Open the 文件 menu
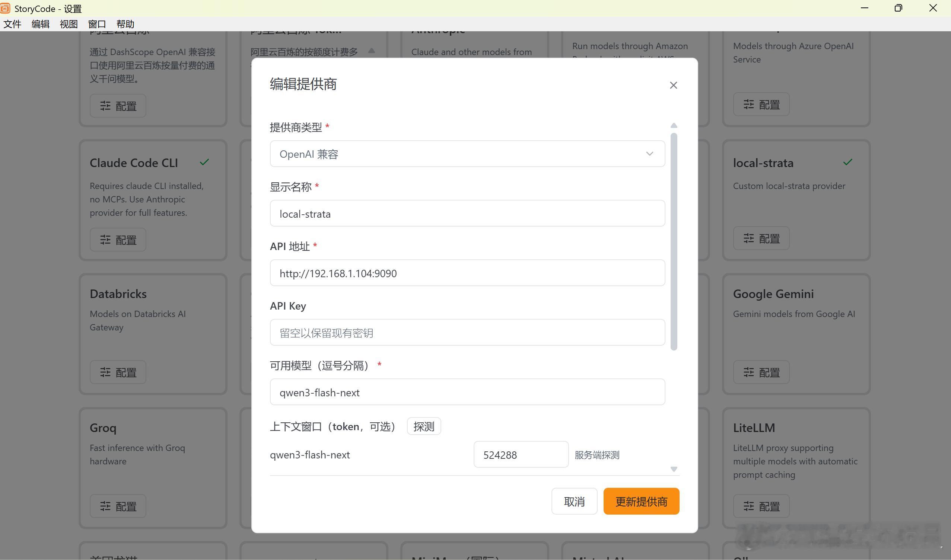The width and height of the screenshot is (951, 560). pyautogui.click(x=12, y=24)
